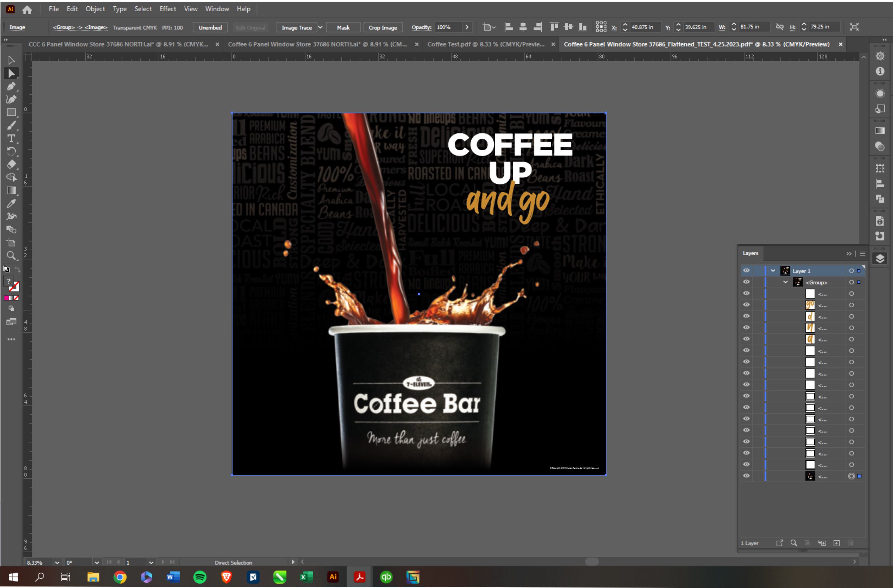
Task: Open Image Trace preset dropdown arrow
Action: (x=320, y=27)
